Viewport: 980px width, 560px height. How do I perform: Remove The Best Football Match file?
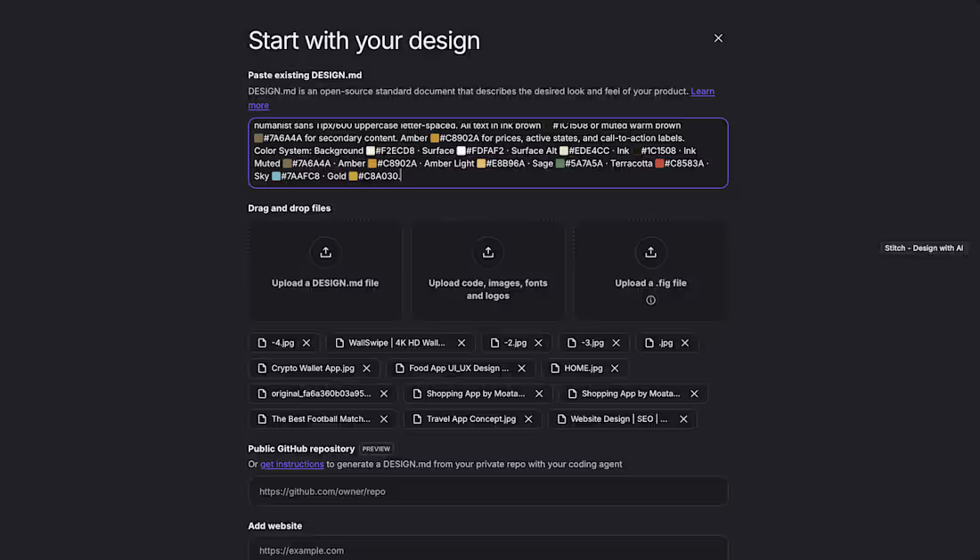(384, 419)
